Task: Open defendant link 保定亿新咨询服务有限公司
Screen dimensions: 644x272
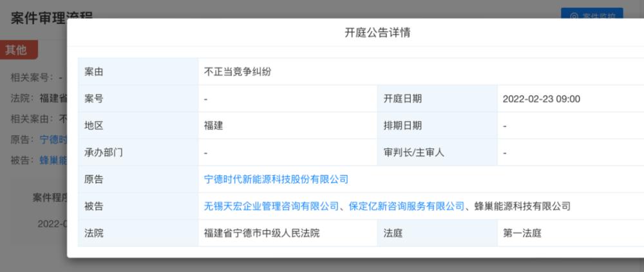Action: coord(406,206)
